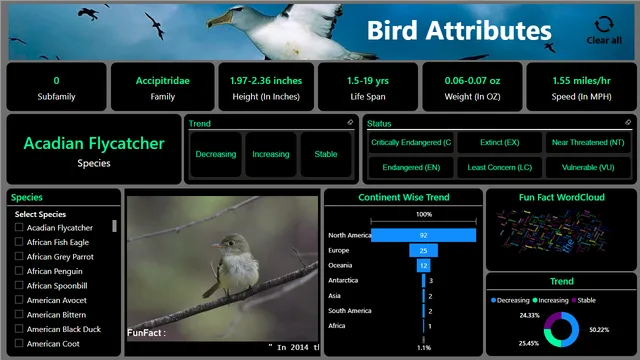The width and height of the screenshot is (640, 360).
Task: Check the American Coot checkbox
Action: coord(19,343)
